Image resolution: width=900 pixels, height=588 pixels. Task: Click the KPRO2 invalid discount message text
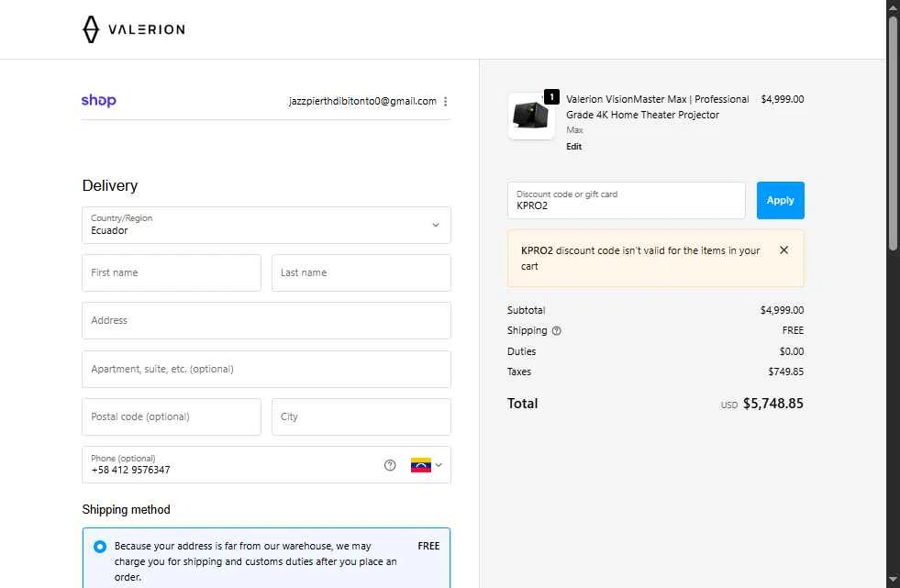pyautogui.click(x=640, y=258)
